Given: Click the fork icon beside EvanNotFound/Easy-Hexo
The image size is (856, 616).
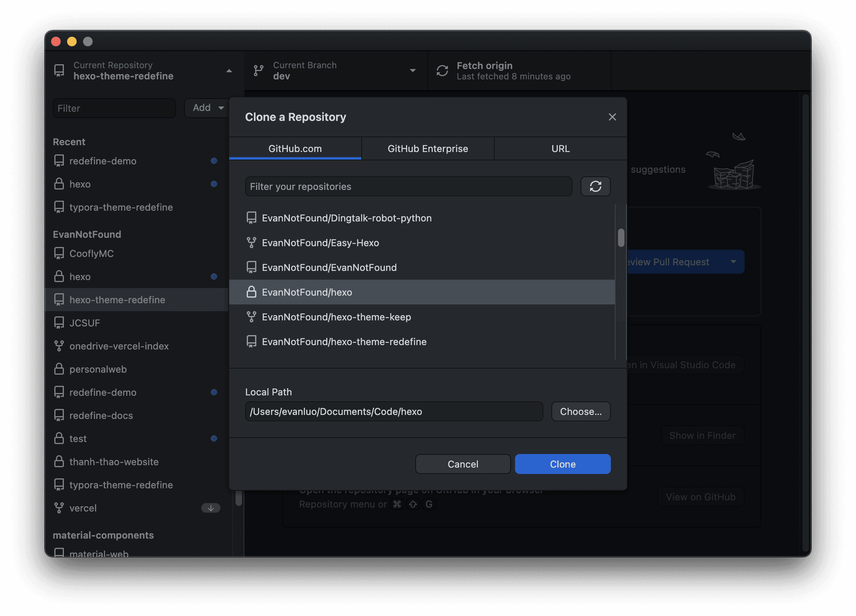Looking at the screenshot, I should tap(252, 243).
